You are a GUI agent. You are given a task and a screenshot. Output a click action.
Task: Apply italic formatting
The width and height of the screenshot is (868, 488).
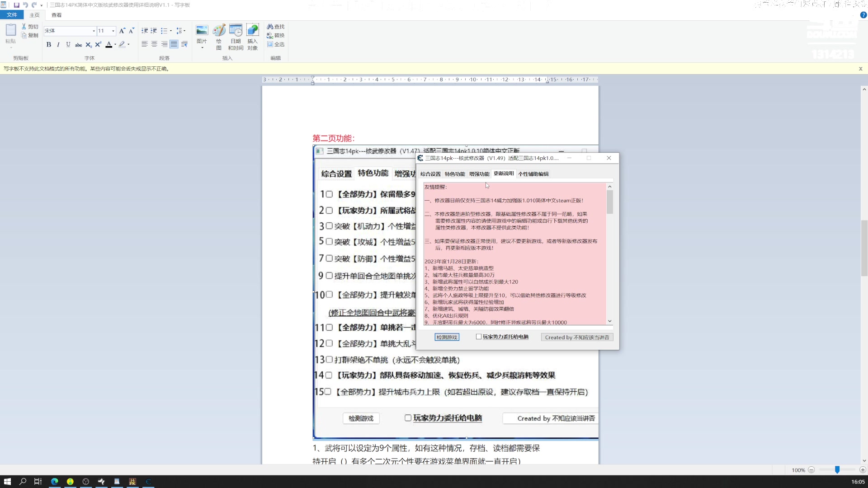tap(58, 44)
